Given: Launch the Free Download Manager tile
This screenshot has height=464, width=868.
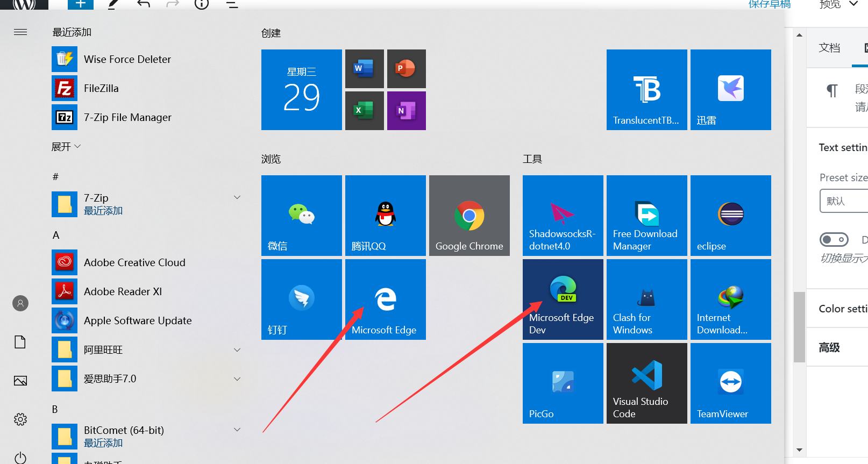Looking at the screenshot, I should coord(647,216).
